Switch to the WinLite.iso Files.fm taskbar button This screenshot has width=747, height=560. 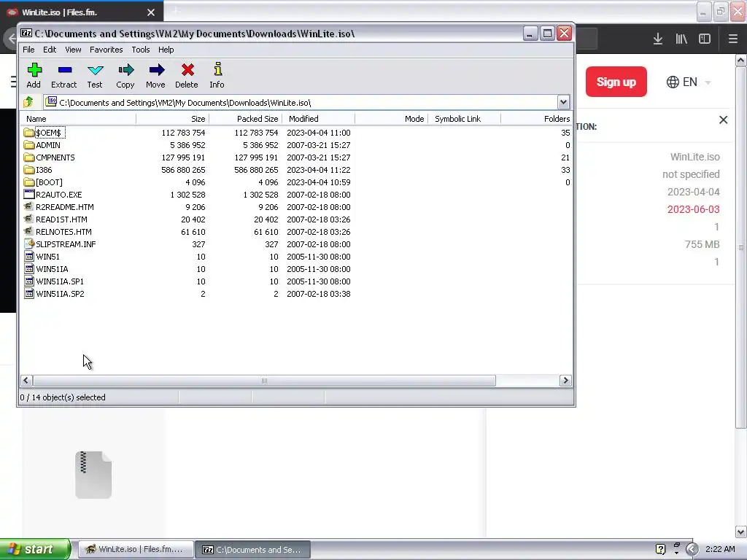pyautogui.click(x=135, y=549)
